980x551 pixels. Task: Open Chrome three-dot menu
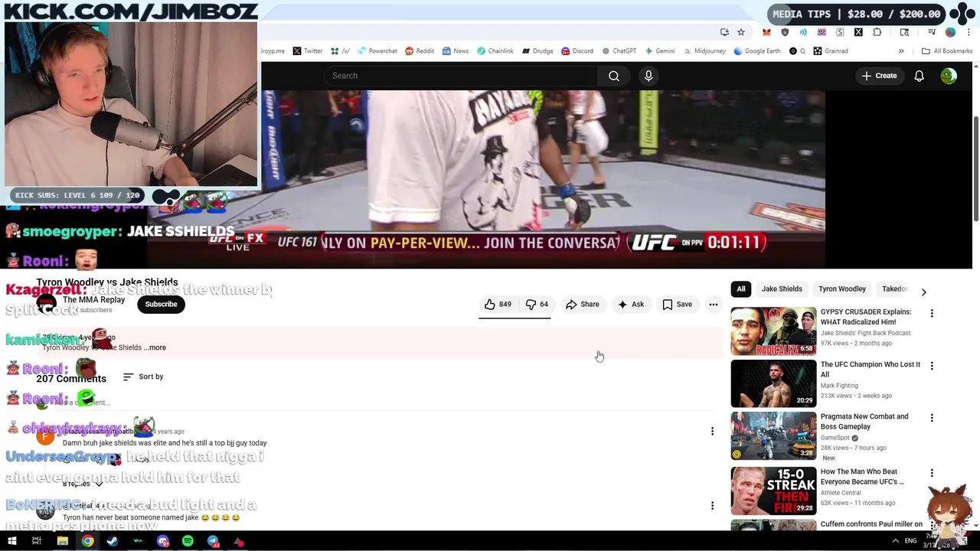pos(970,32)
